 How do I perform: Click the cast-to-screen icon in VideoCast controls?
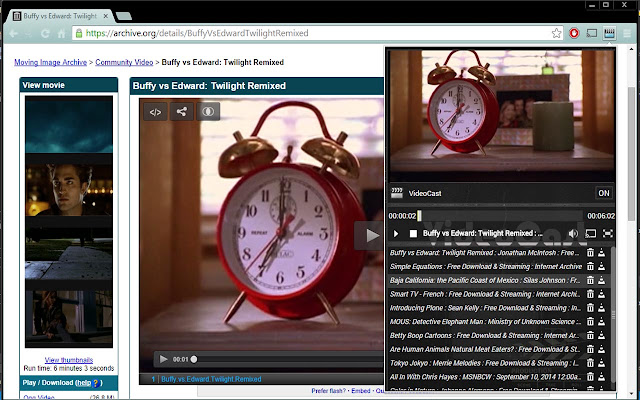[591, 233]
